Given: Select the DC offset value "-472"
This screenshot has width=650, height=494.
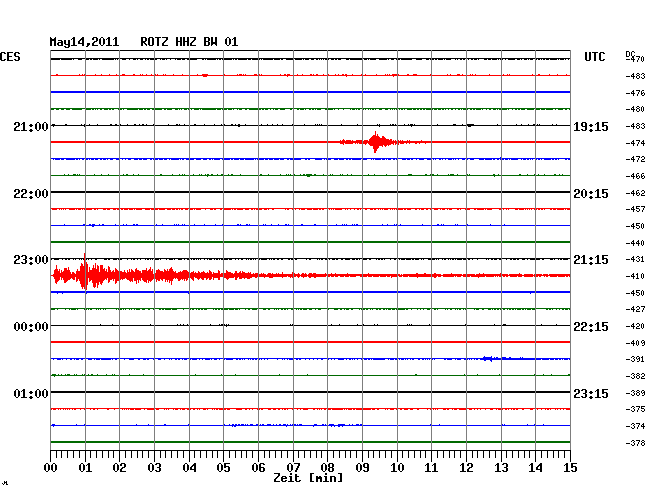Looking at the screenshot, I should coord(635,159).
